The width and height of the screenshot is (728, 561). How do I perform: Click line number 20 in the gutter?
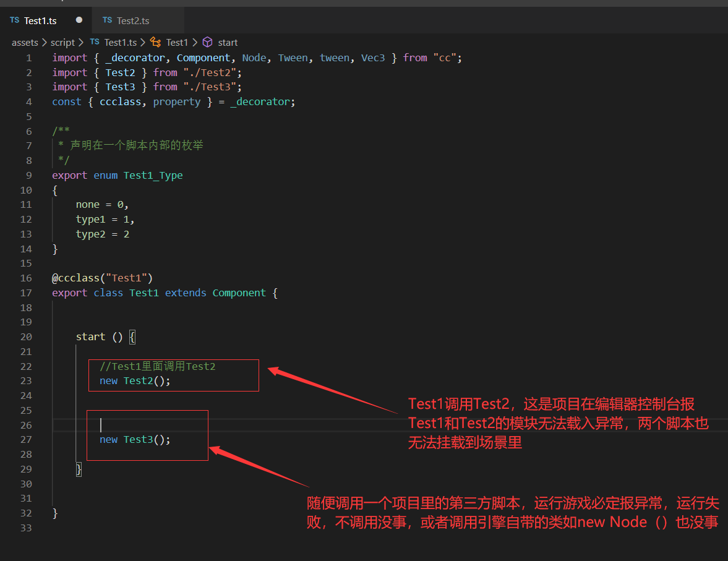(26, 336)
